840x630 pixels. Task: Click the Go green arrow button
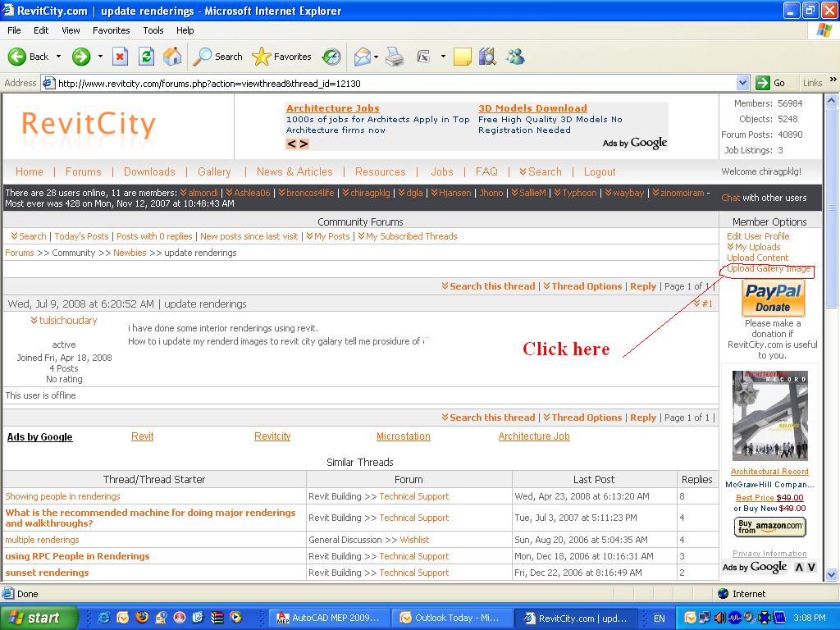click(x=769, y=83)
